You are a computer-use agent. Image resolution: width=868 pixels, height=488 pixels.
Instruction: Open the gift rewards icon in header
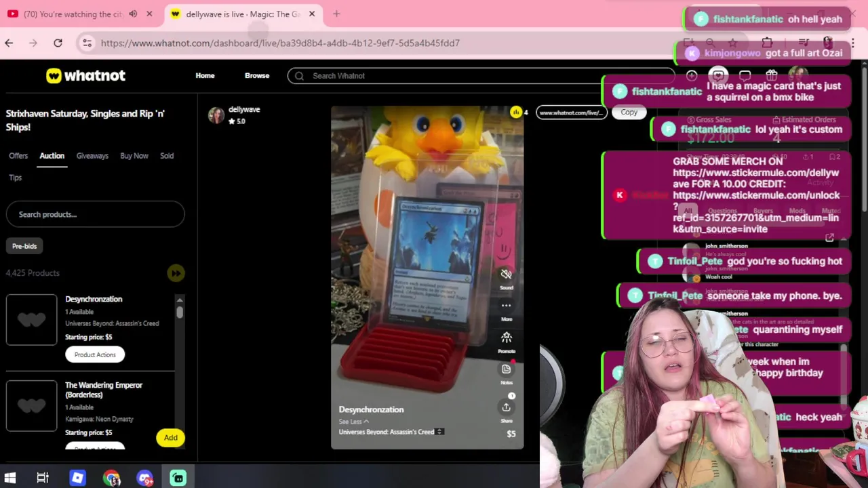click(772, 76)
